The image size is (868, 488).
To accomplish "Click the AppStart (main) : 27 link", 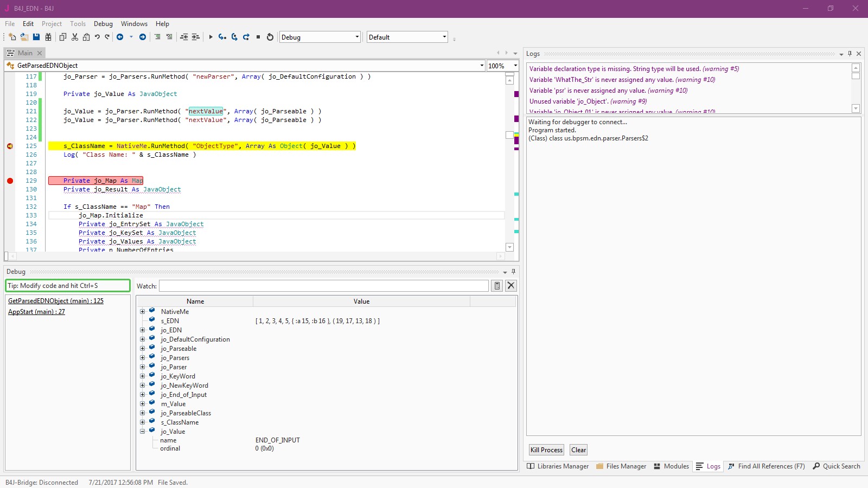I will pyautogui.click(x=36, y=312).
